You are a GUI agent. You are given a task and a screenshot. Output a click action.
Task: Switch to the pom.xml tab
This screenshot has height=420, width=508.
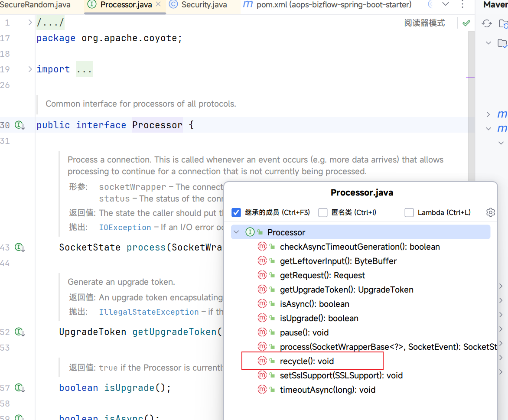(333, 5)
